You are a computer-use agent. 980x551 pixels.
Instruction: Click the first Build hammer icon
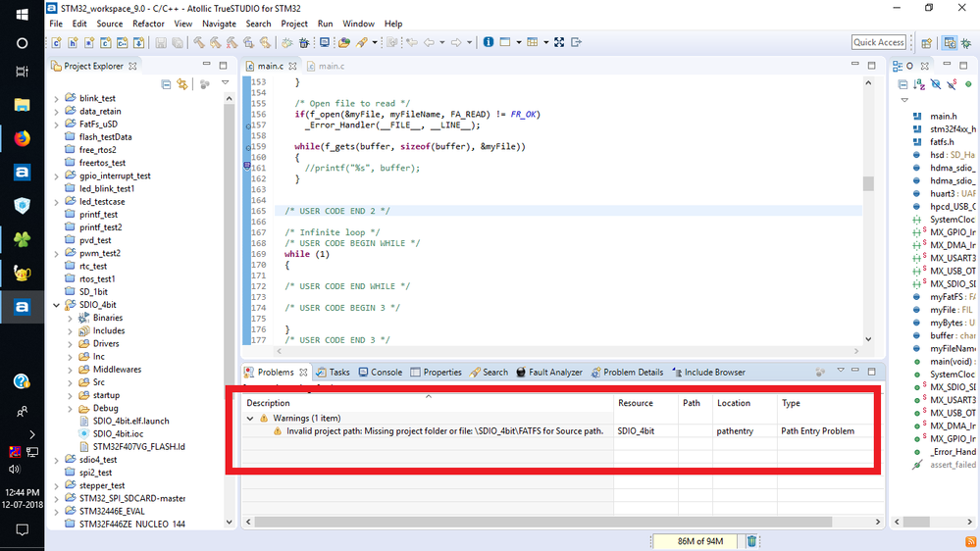(x=199, y=42)
